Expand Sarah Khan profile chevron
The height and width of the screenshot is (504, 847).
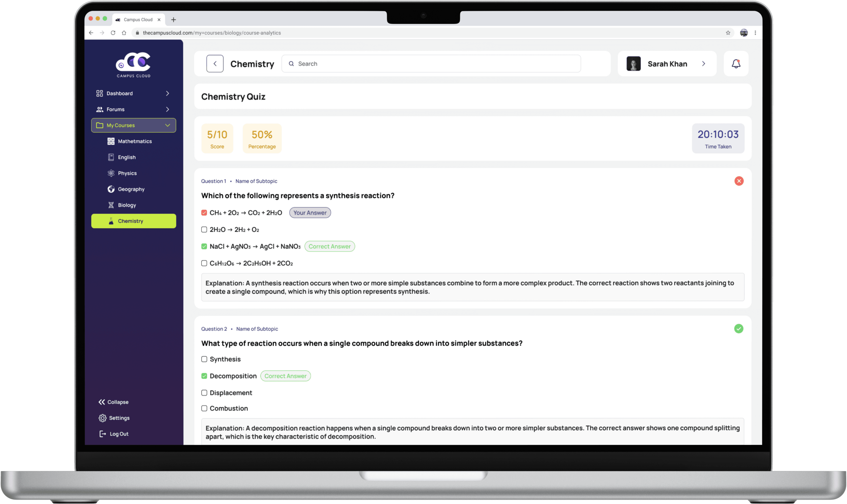(703, 64)
